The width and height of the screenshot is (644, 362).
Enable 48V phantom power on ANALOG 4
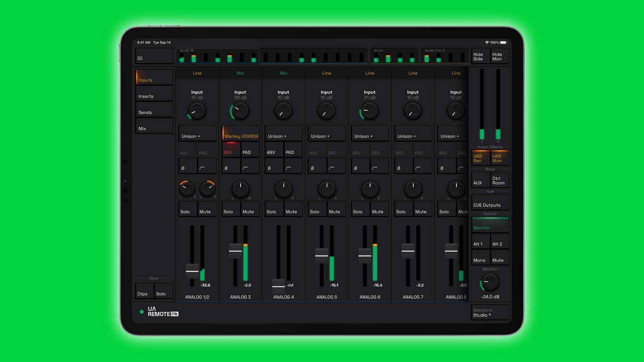[273, 152]
